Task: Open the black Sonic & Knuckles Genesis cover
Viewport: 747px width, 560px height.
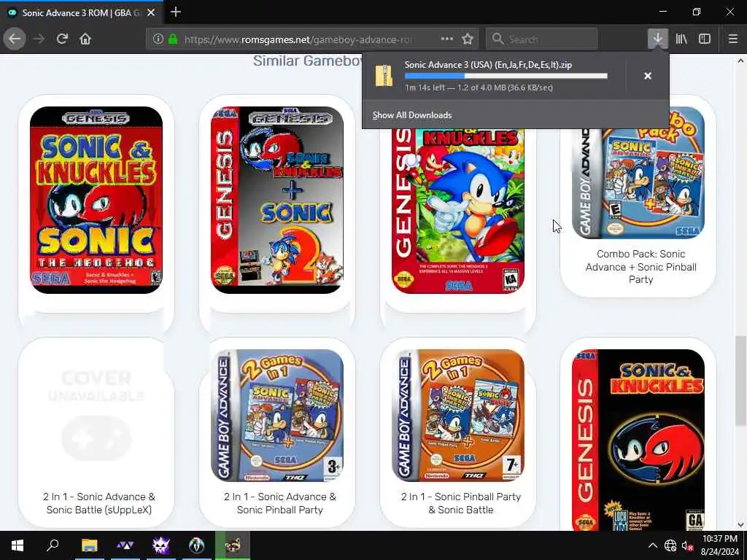Action: click(x=638, y=440)
